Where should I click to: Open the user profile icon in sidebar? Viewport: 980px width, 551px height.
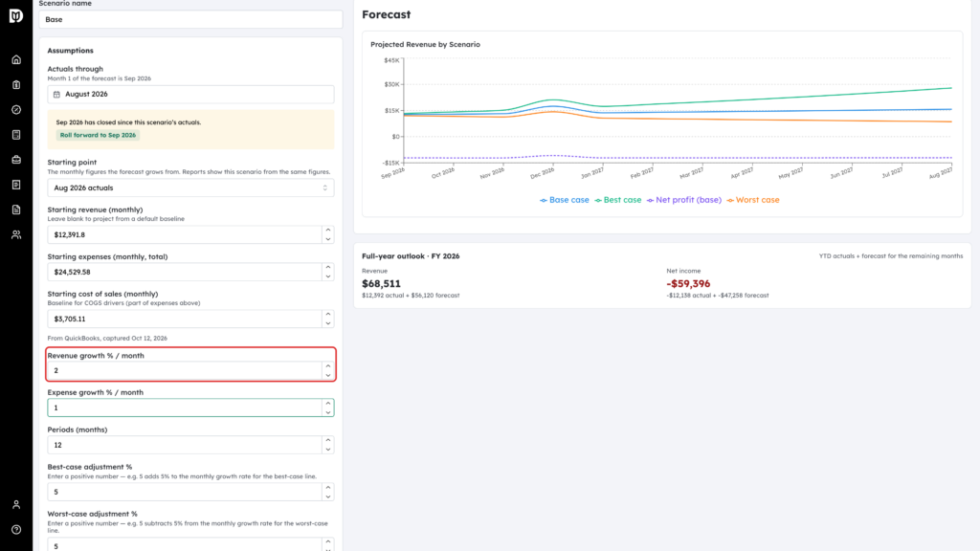(x=16, y=505)
